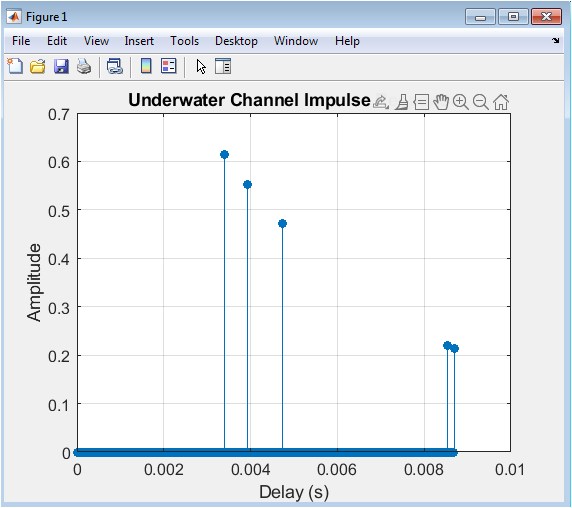The height and width of the screenshot is (508, 572).
Task: Enable the Pan hand tool
Action: click(x=441, y=102)
